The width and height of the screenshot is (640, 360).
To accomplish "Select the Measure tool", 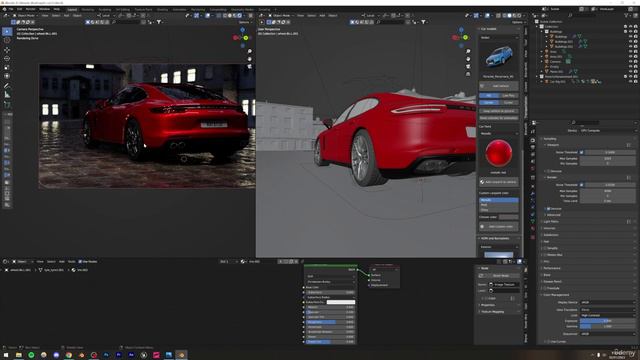I will 7,95.
